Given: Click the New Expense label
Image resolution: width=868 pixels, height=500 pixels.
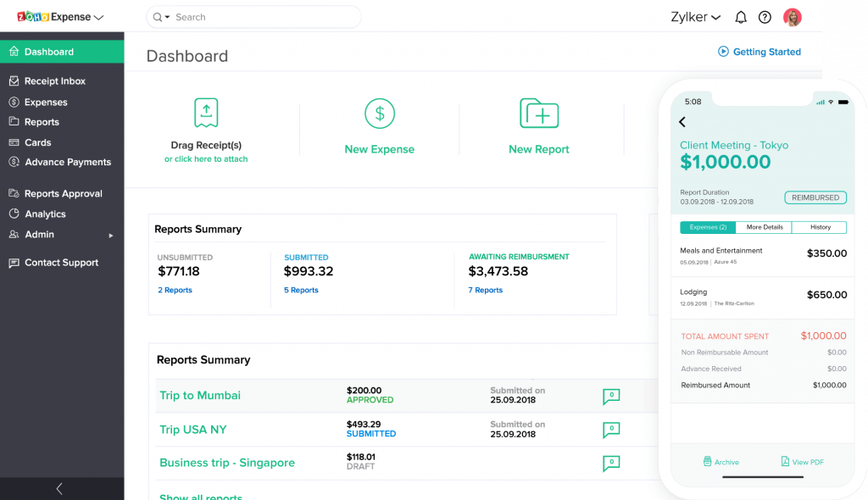Looking at the screenshot, I should (x=380, y=149).
